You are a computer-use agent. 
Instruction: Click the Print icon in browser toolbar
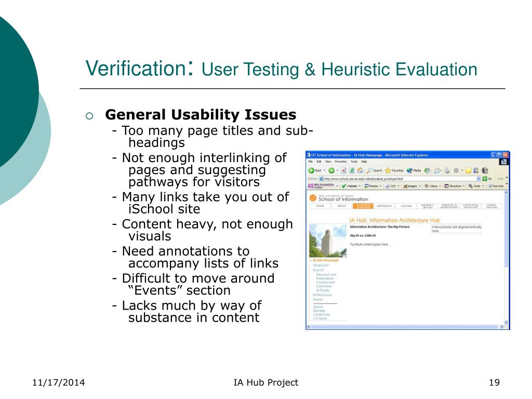(x=447, y=170)
